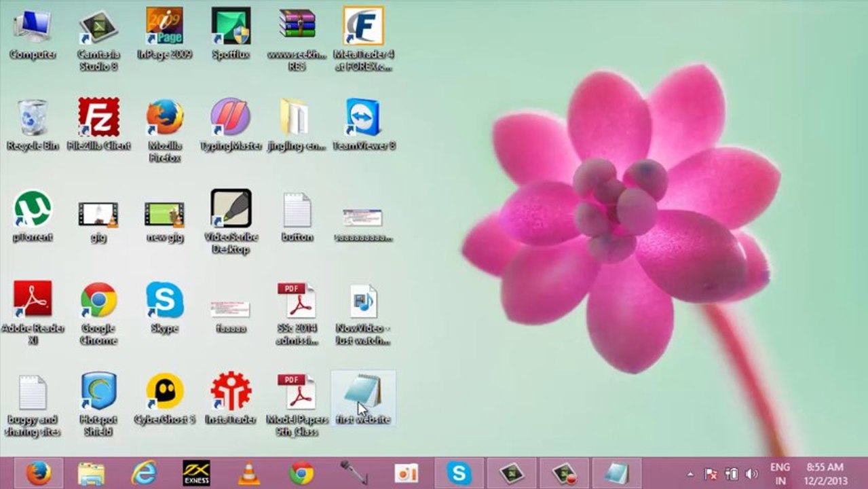The width and height of the screenshot is (868, 489).
Task: Open Adobe Reader XI shortcut
Action: [32, 312]
